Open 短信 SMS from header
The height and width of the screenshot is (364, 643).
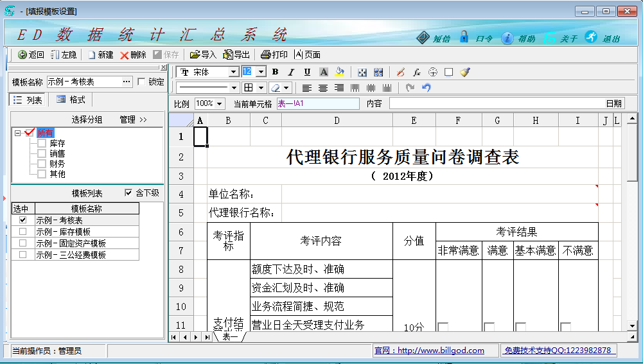pyautogui.click(x=434, y=38)
